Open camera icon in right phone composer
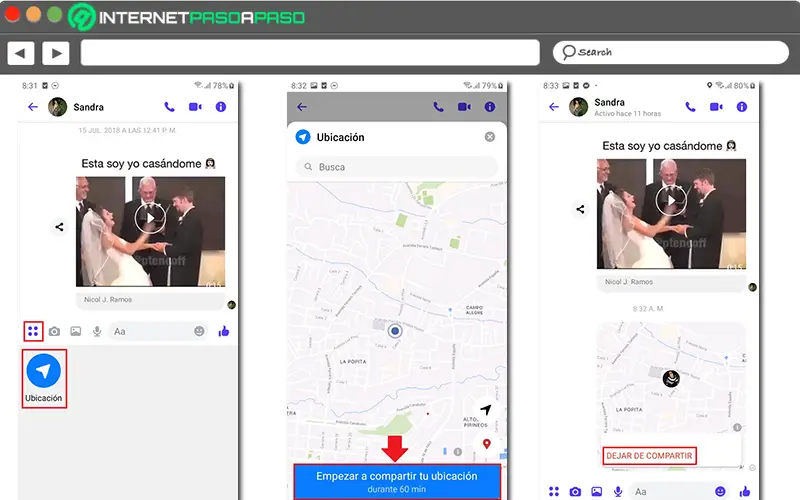The width and height of the screenshot is (800, 500). [576, 491]
